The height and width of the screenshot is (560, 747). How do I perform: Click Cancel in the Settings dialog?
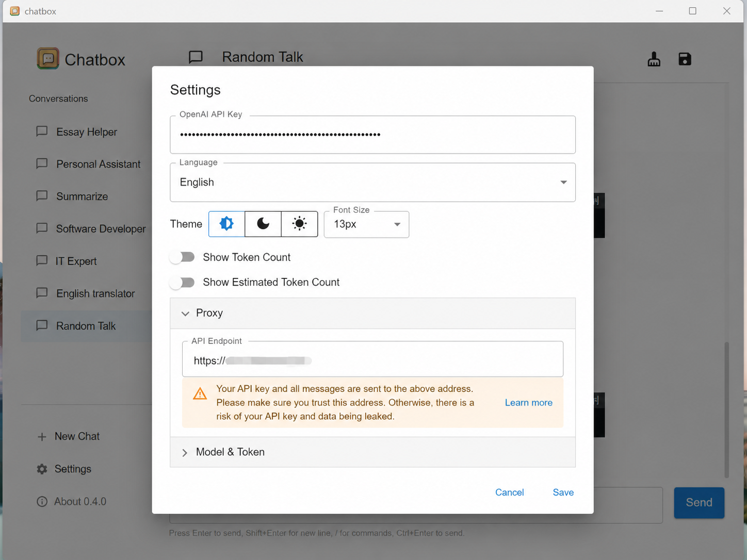pos(509,492)
